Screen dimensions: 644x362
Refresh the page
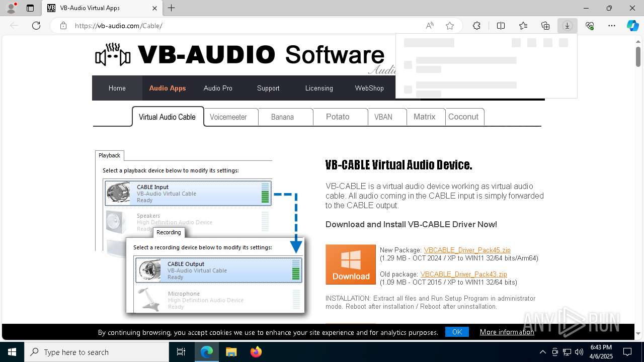(x=36, y=26)
